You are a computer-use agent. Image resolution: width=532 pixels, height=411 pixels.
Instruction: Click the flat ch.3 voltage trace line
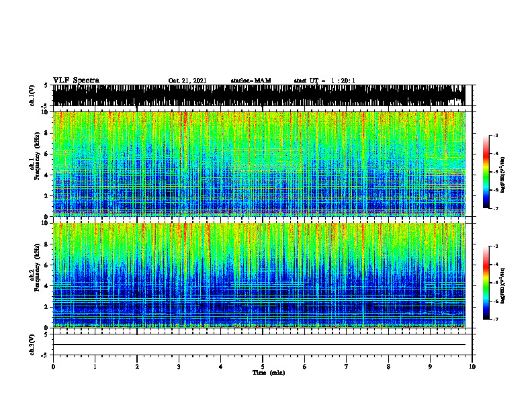[259, 345]
